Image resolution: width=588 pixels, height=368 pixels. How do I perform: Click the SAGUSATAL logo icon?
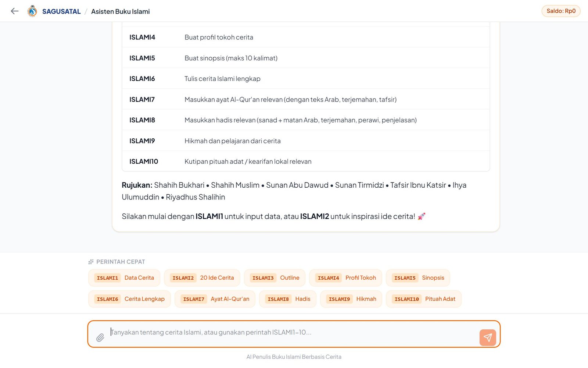[x=32, y=11]
